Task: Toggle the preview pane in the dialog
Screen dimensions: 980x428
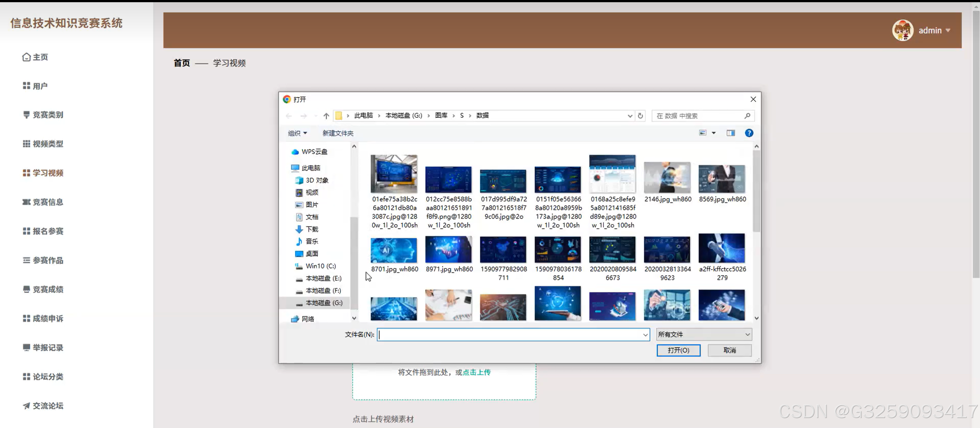Action: click(730, 133)
